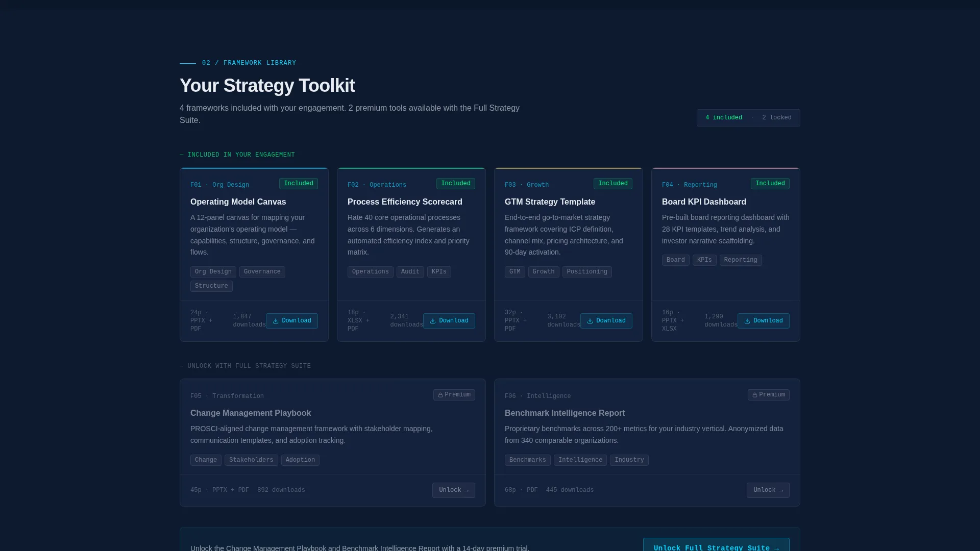Click lock icon on Change Management Playbook
Viewport: 980px width, 551px height.
(440, 395)
